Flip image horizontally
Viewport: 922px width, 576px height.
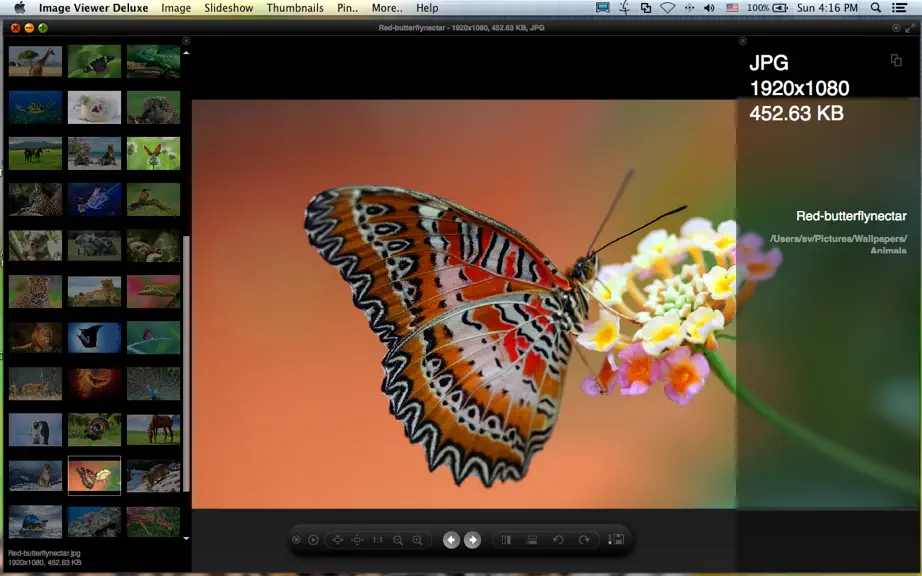pyautogui.click(x=506, y=540)
